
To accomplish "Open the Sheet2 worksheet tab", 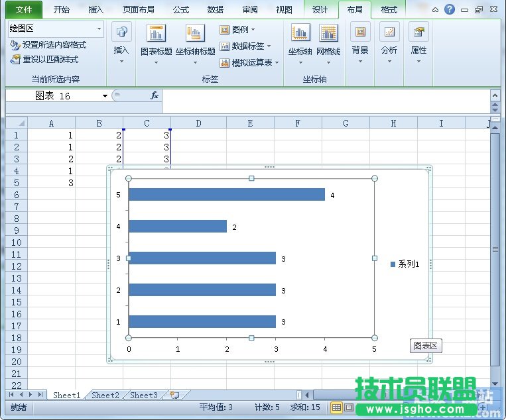I will click(x=105, y=395).
